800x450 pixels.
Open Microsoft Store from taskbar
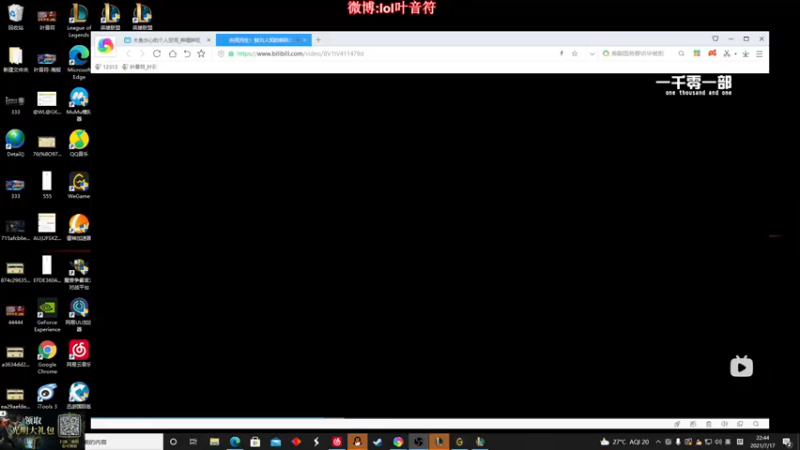tap(255, 442)
